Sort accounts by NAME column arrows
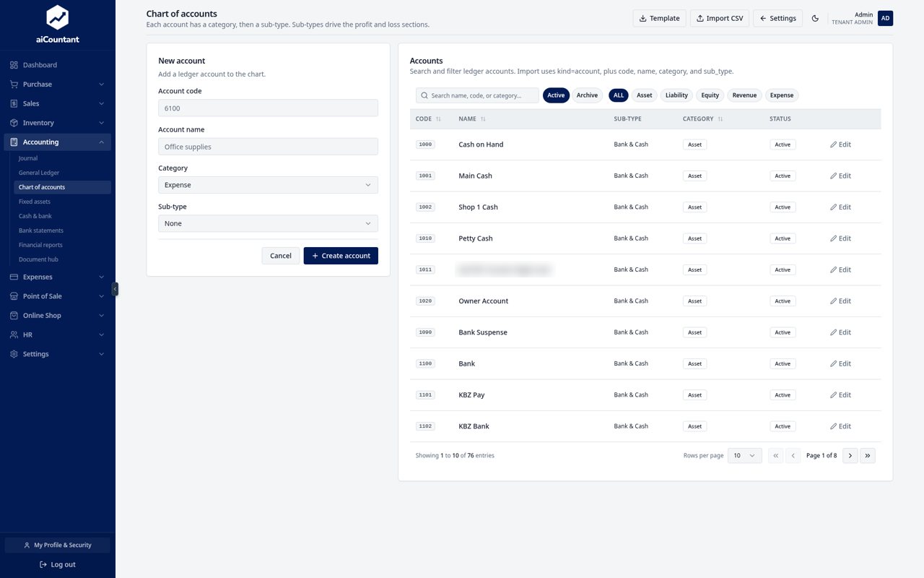 (x=483, y=119)
